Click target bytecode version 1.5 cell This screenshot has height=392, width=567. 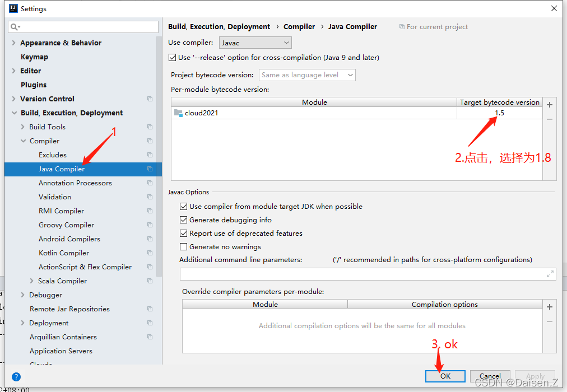pyautogui.click(x=499, y=113)
